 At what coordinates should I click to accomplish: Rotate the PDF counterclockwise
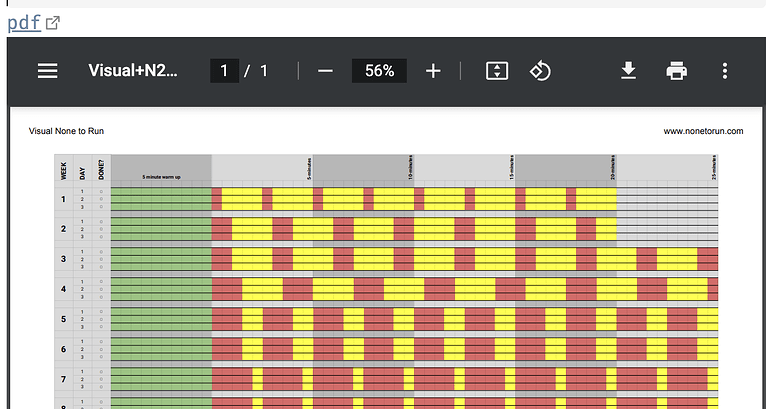[540, 71]
